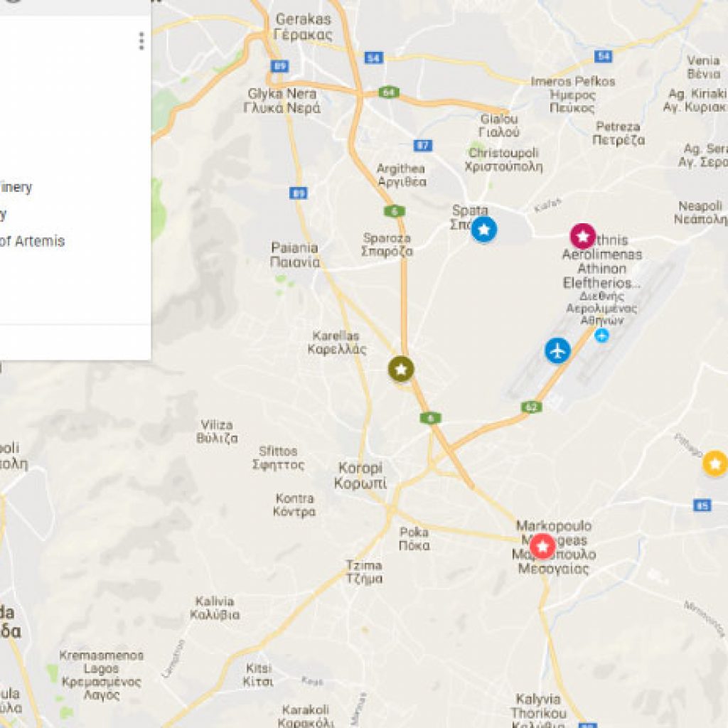Image resolution: width=728 pixels, height=728 pixels.
Task: Select the yellow star marker at right edge
Action: tap(715, 464)
